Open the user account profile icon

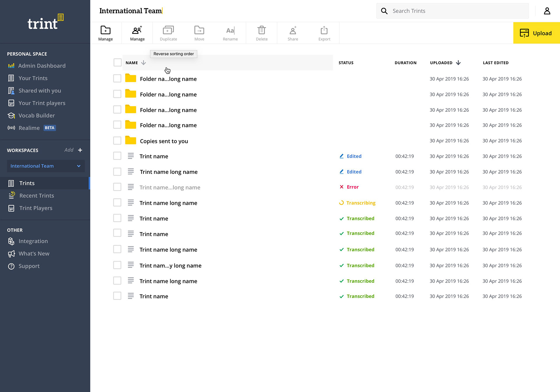547,11
